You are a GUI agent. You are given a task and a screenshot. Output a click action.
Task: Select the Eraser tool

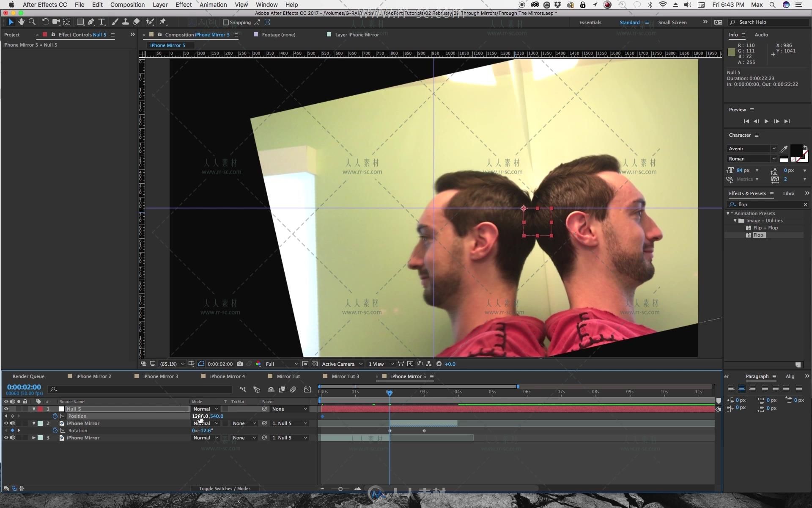click(136, 22)
